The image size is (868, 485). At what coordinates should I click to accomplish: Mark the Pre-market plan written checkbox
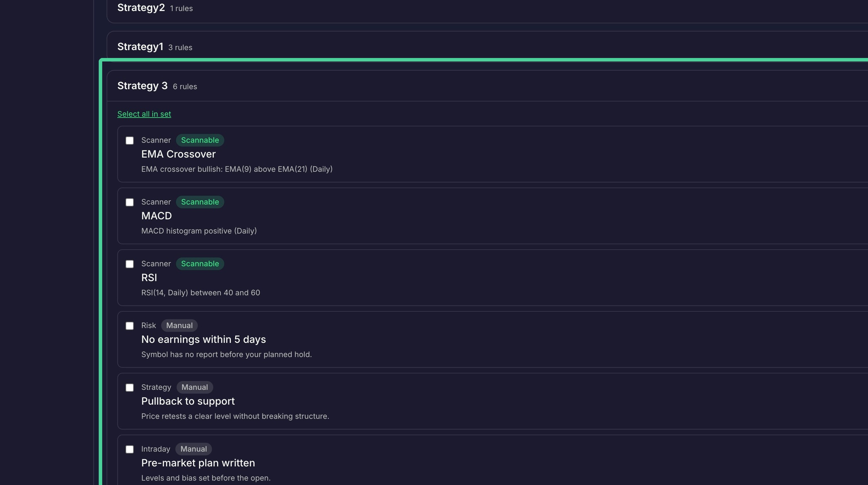(x=129, y=449)
